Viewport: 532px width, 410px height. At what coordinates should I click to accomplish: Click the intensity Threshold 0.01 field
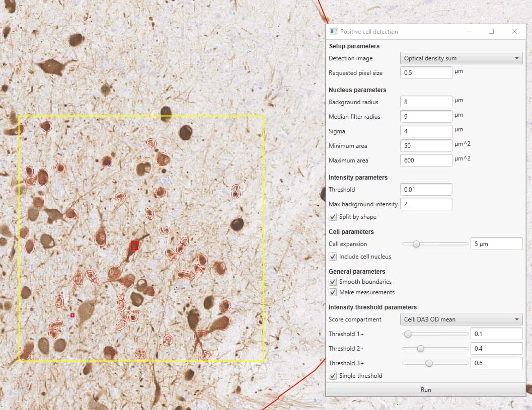(426, 190)
